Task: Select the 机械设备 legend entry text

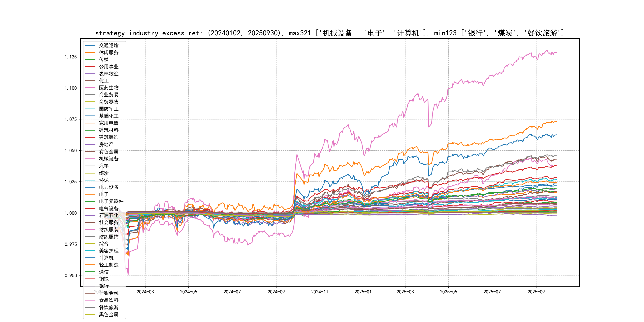Action: [x=109, y=159]
